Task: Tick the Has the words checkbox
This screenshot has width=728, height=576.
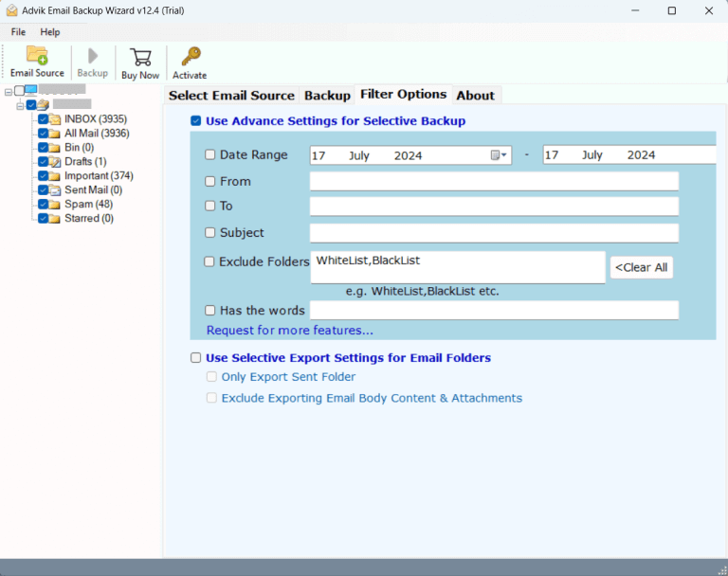Action: tap(210, 310)
